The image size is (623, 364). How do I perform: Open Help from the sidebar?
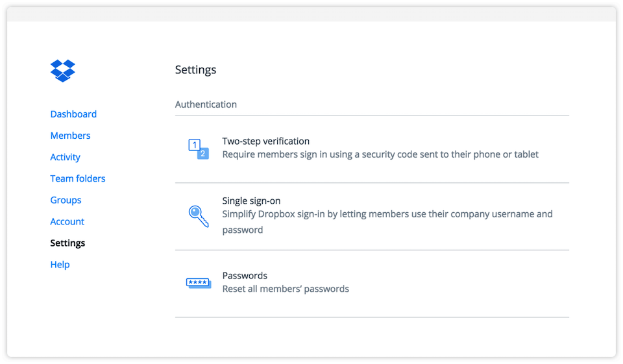60,264
